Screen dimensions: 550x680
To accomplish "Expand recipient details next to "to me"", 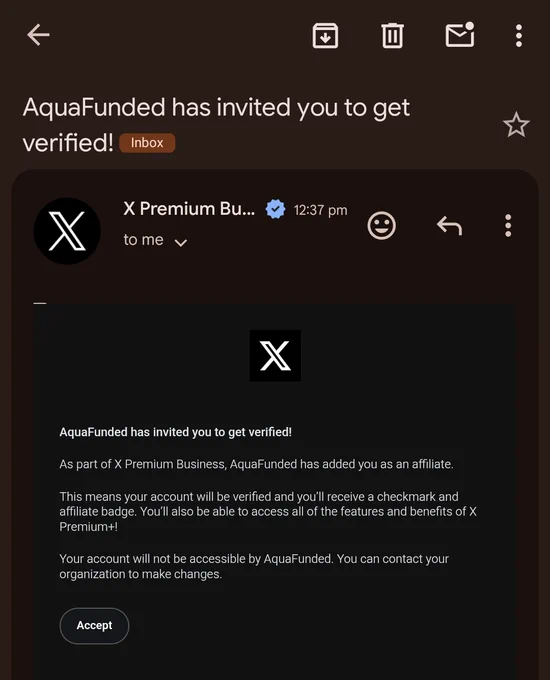I will coord(181,242).
